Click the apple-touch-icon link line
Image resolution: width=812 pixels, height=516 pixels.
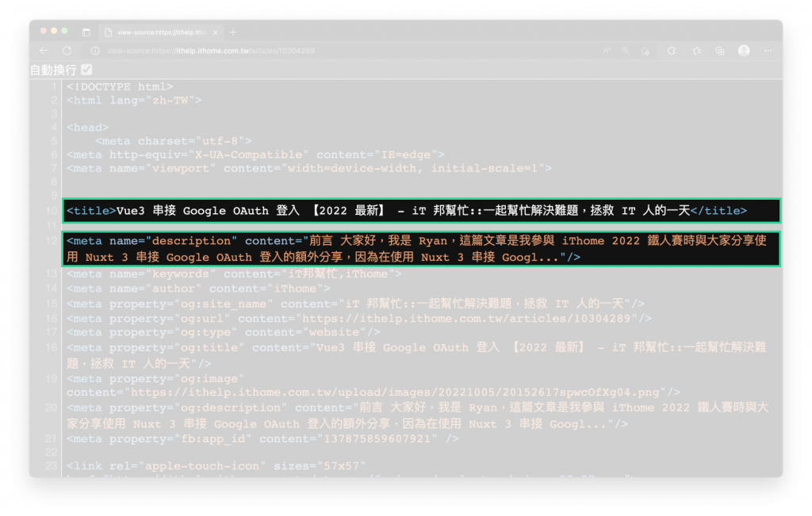click(216, 466)
